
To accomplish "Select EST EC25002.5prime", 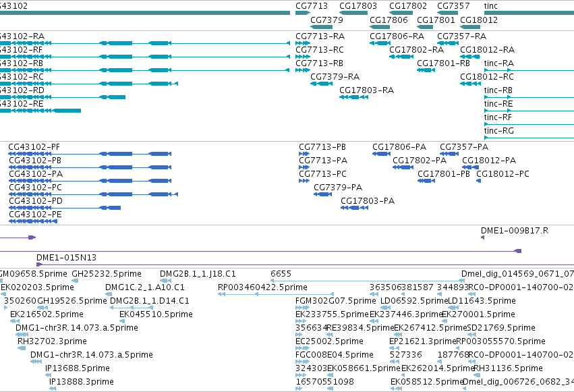I will click(x=302, y=348).
